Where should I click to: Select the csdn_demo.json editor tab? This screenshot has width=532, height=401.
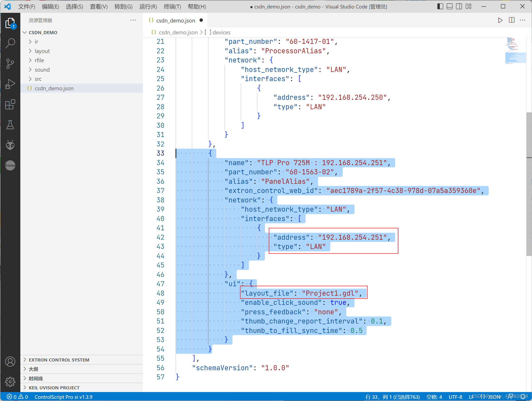coord(175,21)
